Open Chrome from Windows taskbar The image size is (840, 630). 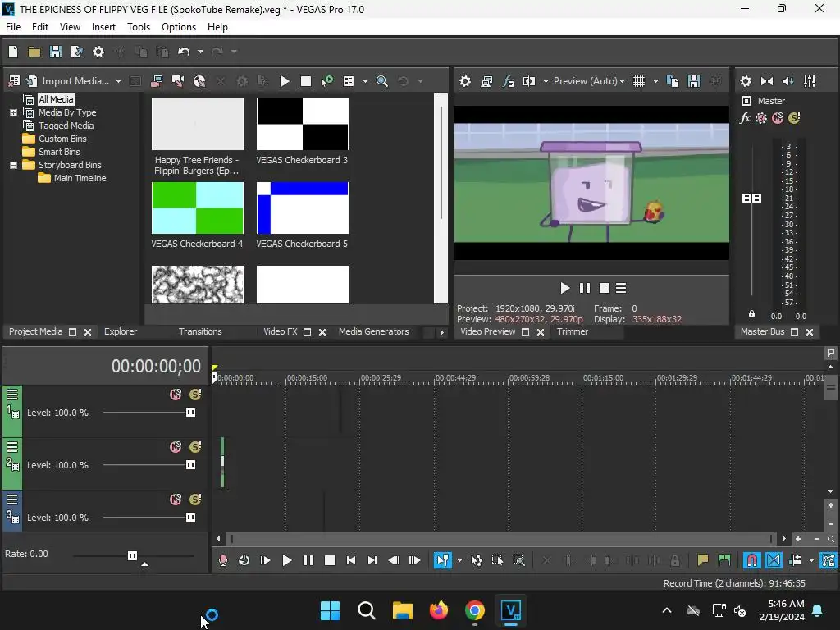475,610
